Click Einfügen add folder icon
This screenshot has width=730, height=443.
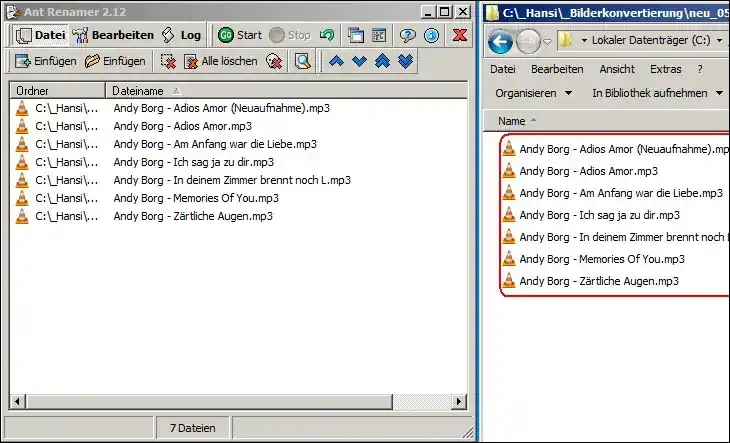(115, 61)
